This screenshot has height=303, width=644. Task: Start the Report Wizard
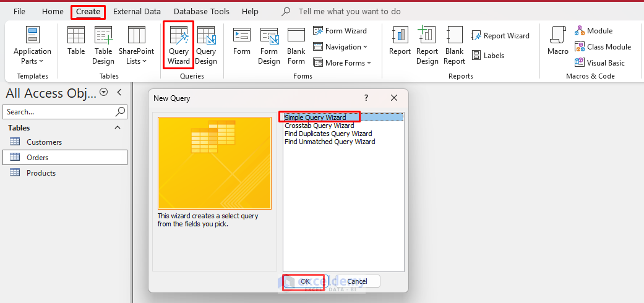tap(500, 36)
